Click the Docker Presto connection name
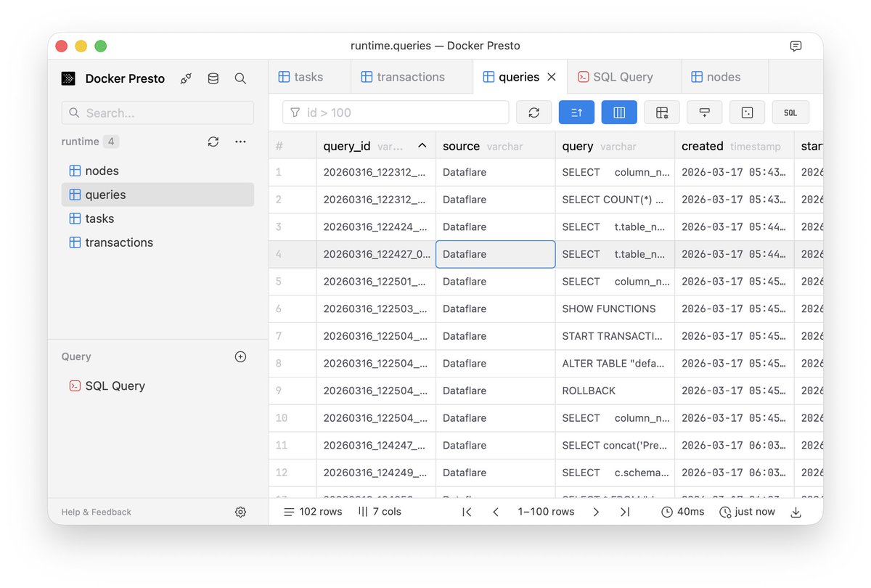Screen dimensions: 871x588 pyautogui.click(x=125, y=78)
